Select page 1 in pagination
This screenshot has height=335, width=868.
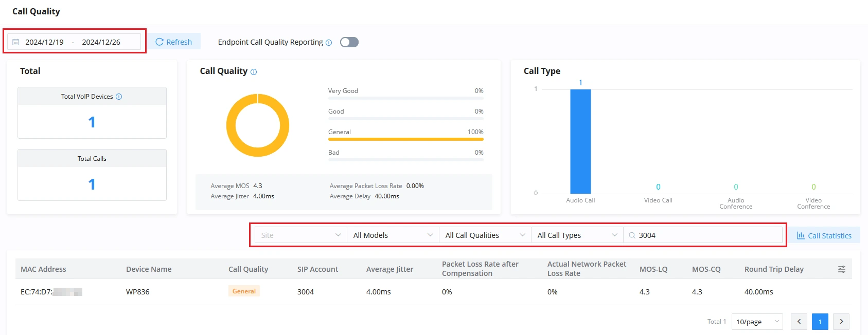(x=820, y=322)
